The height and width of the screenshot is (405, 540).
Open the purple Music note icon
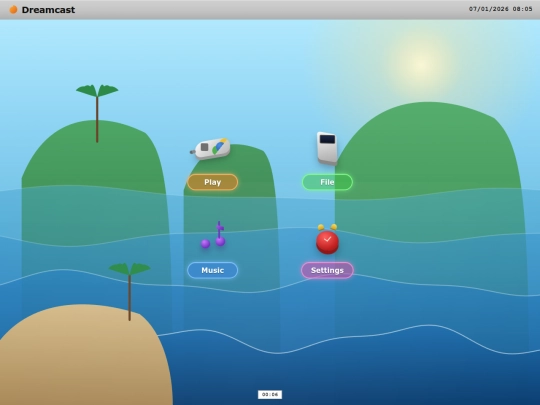coord(214,235)
